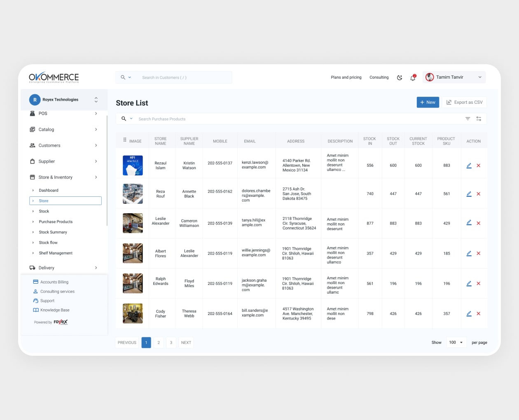
Task: Delete the Albert Flores store row
Action: coord(479,254)
